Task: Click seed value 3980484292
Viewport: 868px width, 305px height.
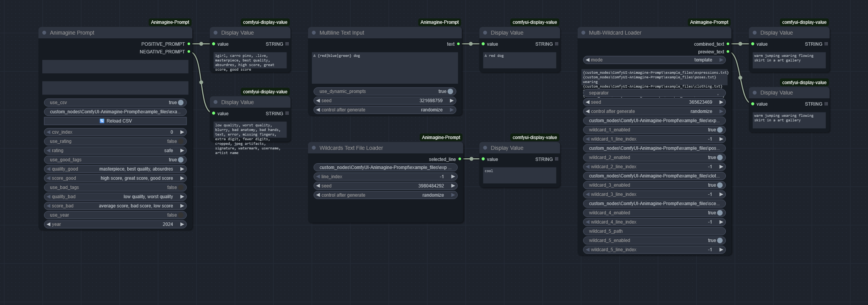Action: 431,186
